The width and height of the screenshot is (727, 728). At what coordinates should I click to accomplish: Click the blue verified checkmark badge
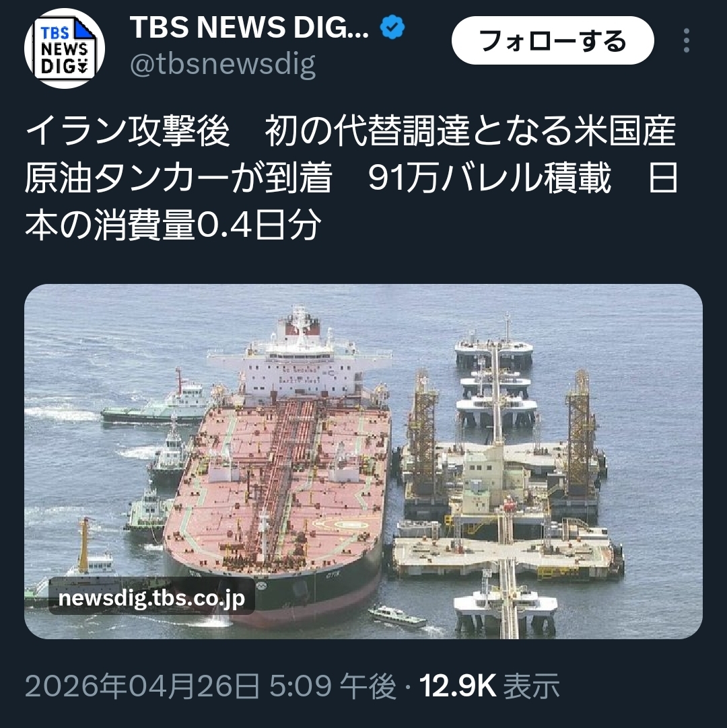pos(392,27)
